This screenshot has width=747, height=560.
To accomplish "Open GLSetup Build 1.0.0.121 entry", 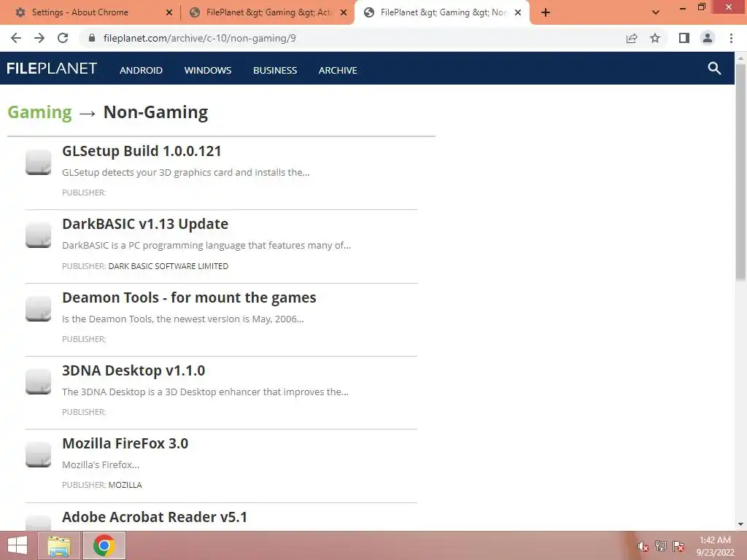I will (x=142, y=151).
